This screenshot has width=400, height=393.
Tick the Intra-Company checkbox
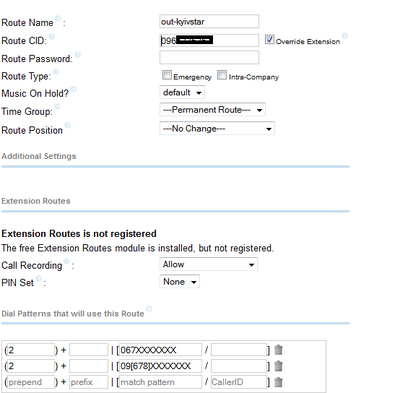(222, 75)
